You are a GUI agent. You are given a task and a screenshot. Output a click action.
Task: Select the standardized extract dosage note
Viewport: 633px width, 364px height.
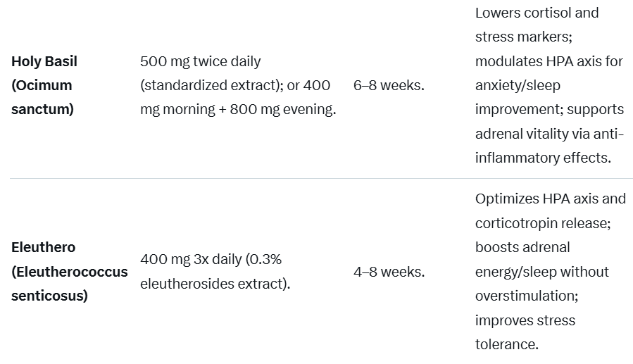click(x=212, y=85)
